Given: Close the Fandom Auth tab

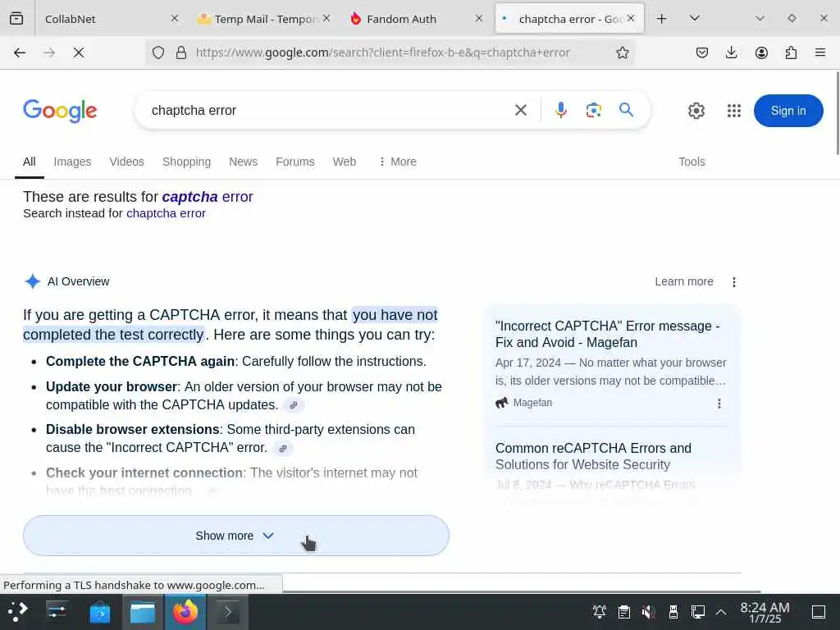Looking at the screenshot, I should click(479, 19).
